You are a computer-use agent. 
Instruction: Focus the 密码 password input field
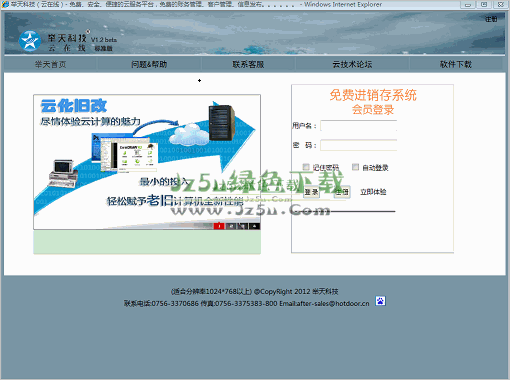coord(359,145)
